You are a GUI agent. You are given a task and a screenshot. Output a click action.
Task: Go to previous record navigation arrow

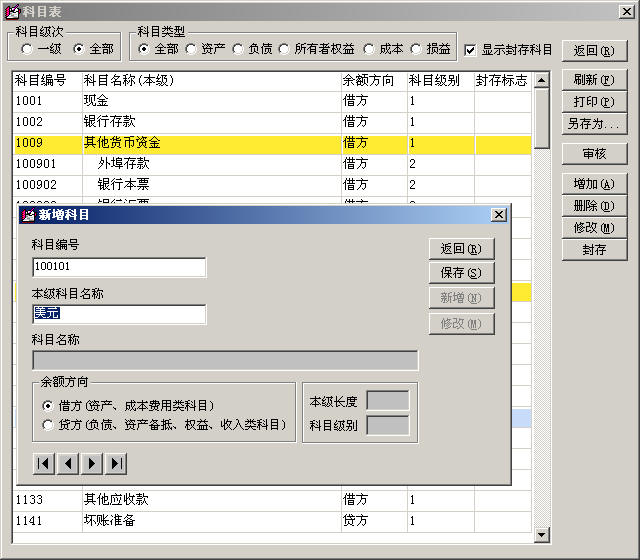(68, 463)
